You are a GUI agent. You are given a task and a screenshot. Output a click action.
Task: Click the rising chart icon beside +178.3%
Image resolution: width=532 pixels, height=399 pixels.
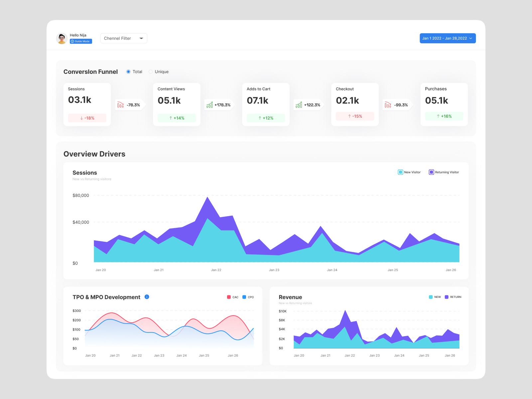click(x=209, y=105)
